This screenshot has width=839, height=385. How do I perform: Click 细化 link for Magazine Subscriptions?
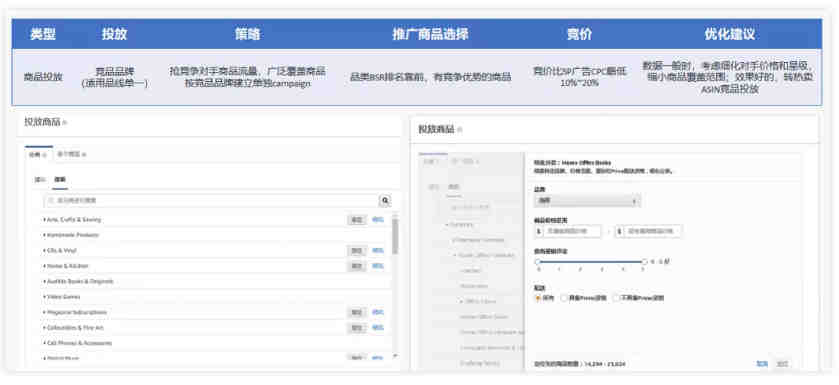(x=378, y=312)
